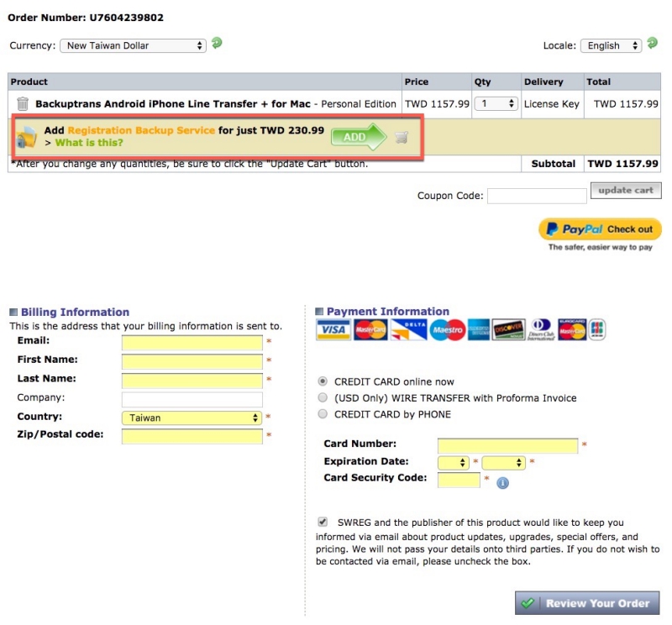Select WIRE TRANSFER with Proforma Invoice option
This screenshot has width=672, height=625.
323,397
